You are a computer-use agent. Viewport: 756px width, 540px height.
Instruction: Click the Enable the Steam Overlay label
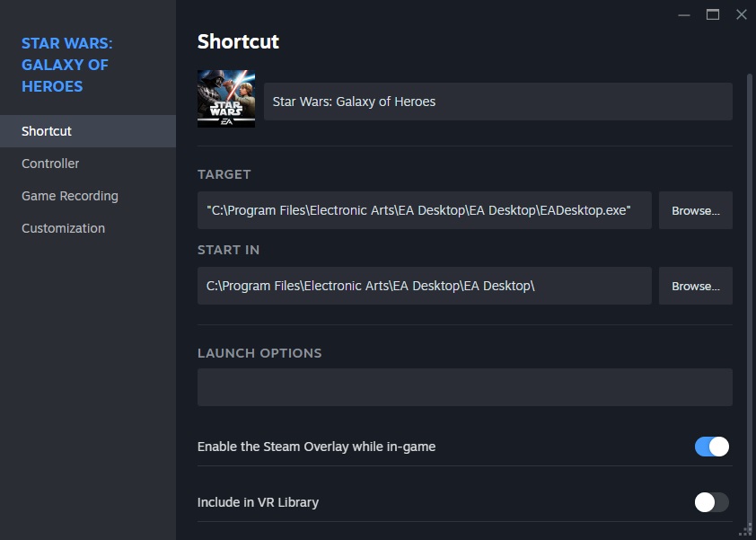tap(316, 447)
